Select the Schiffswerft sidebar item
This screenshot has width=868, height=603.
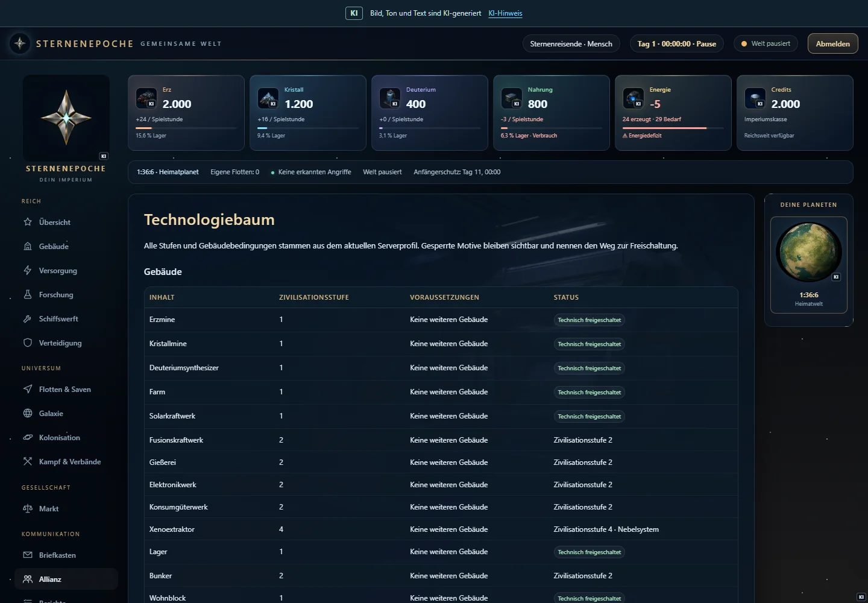coord(66,318)
